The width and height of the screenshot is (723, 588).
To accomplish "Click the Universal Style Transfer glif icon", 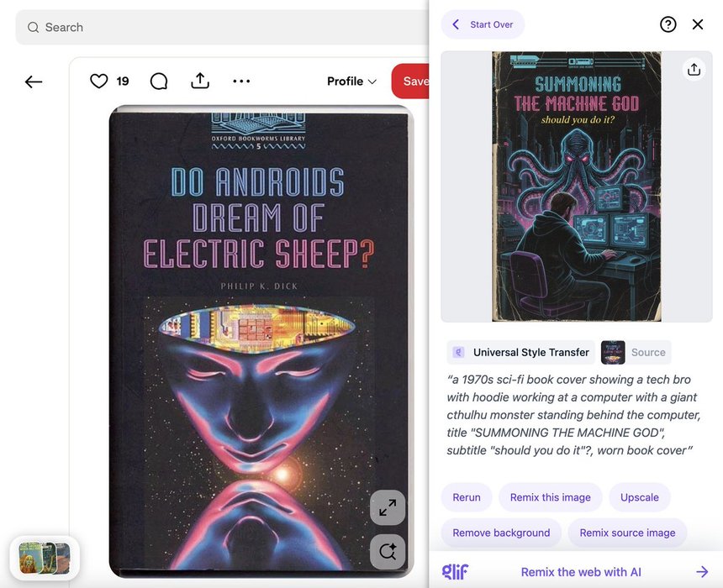I will click(x=458, y=353).
